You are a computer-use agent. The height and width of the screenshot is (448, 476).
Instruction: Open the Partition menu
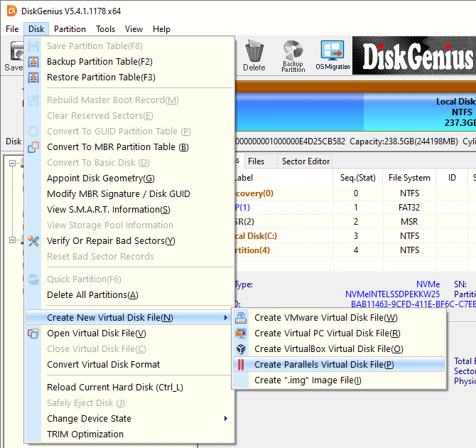tap(70, 29)
